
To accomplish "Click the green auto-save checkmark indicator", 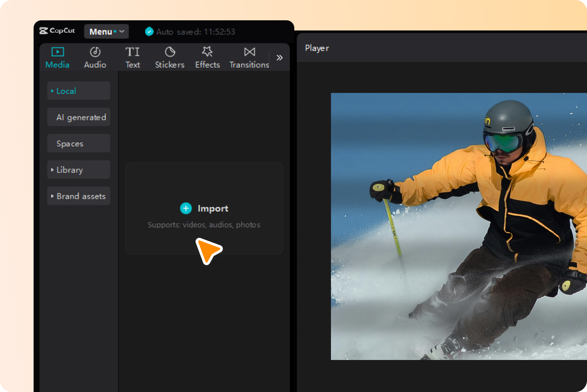I will 149,32.
